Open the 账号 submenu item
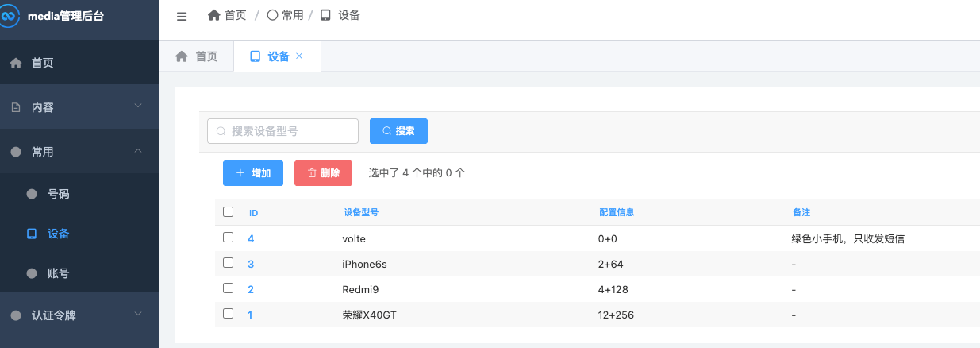Screen dimensions: 980x348 [79, 273]
